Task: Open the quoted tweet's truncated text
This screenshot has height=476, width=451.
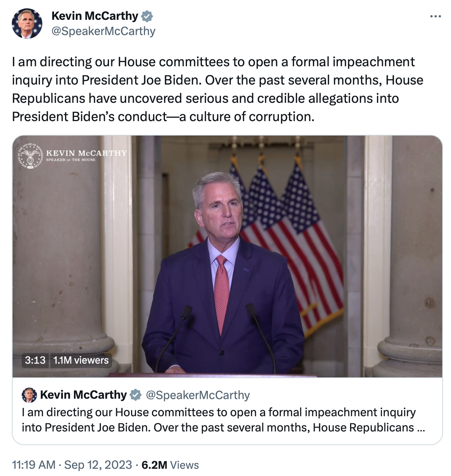Action: click(x=223, y=420)
